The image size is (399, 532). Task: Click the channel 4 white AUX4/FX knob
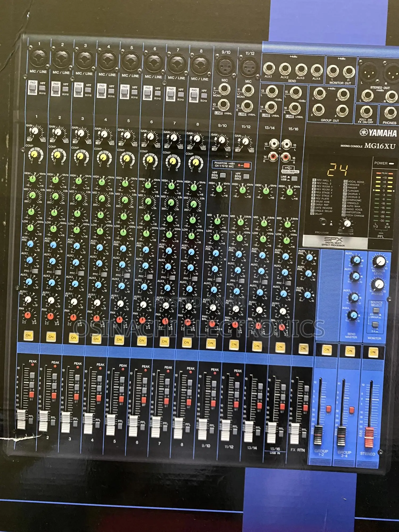coord(97,303)
